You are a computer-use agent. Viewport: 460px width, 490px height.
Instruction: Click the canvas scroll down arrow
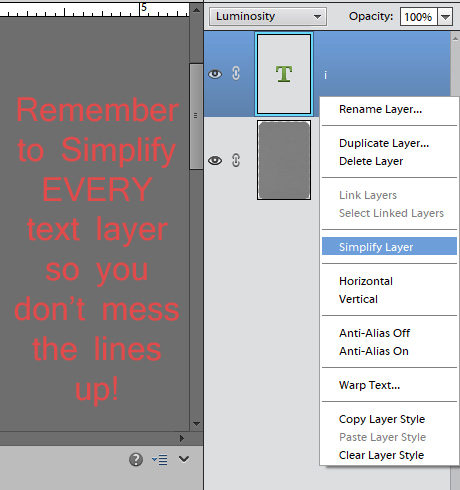[x=196, y=424]
